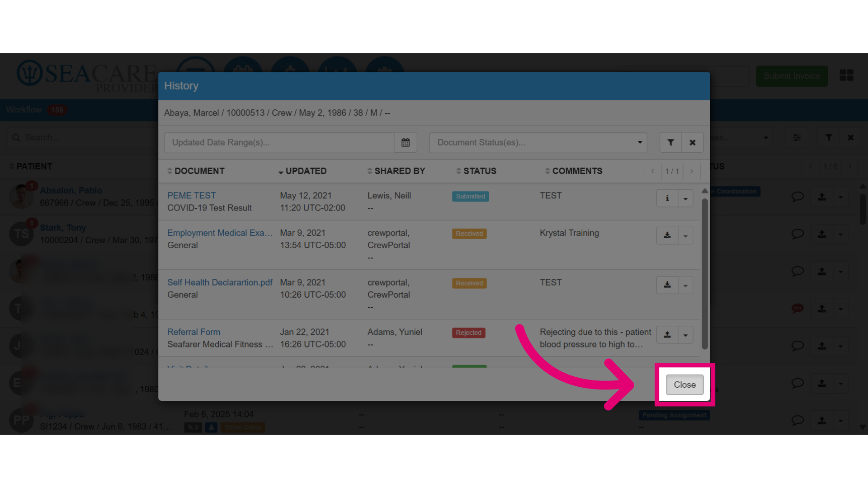The height and width of the screenshot is (488, 868).
Task: Expand actions dropdown for Self Health Declarartion row
Action: pos(685,285)
